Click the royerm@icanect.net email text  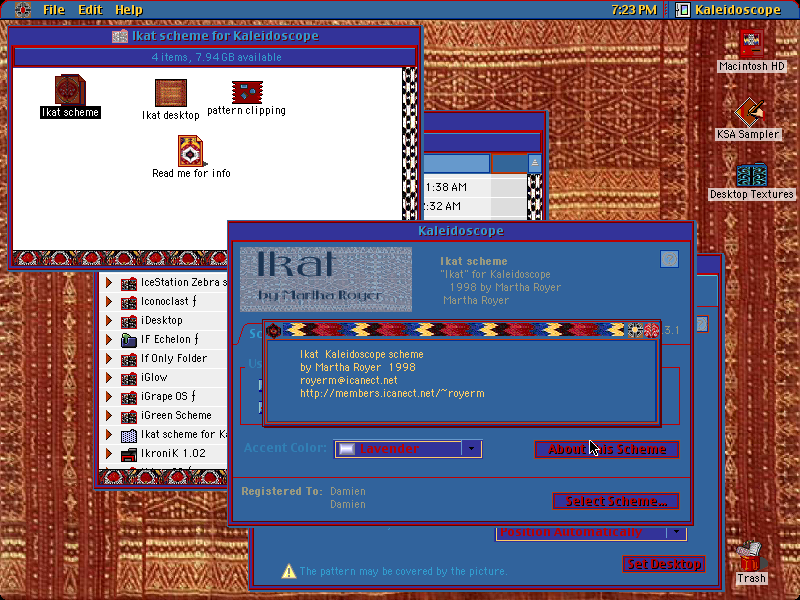(x=348, y=381)
